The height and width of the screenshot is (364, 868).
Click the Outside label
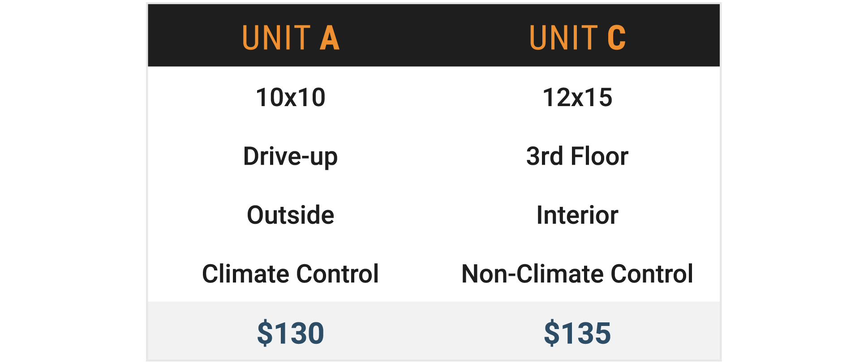click(291, 215)
